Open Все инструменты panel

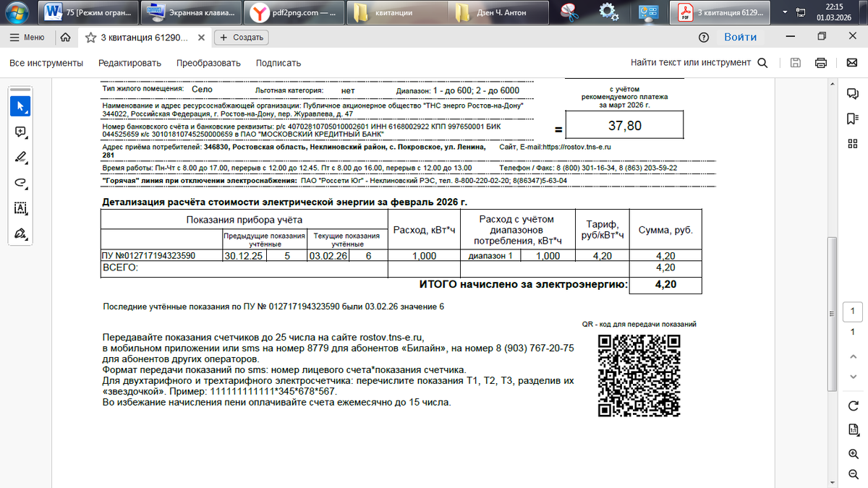(46, 63)
